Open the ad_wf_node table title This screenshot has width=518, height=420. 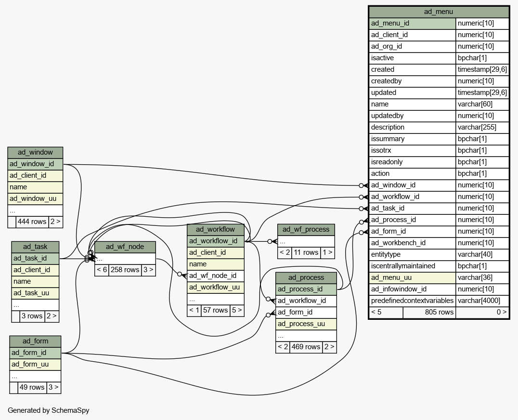pos(125,247)
